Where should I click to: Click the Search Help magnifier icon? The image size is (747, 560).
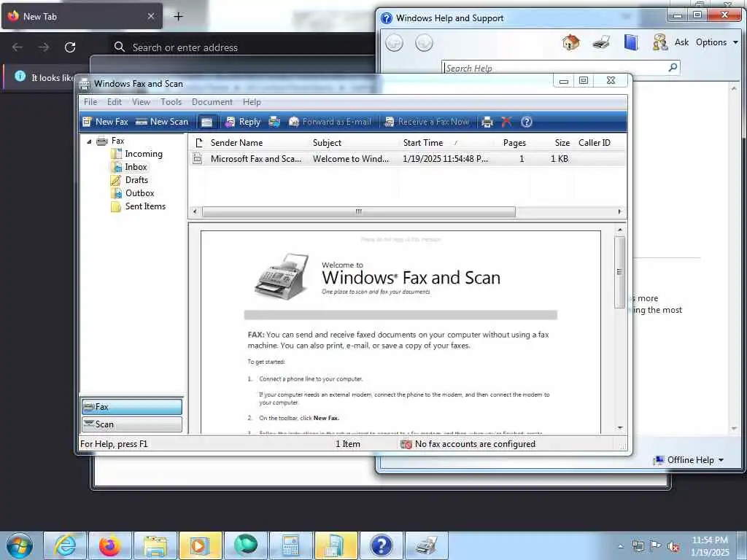[x=673, y=68]
